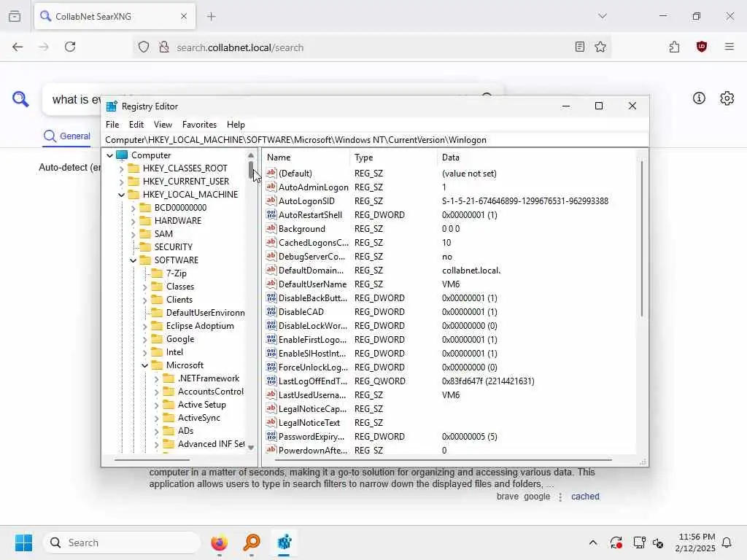This screenshot has width=747, height=560.
Task: Open Firefox list all tabs chevron
Action: (x=602, y=16)
